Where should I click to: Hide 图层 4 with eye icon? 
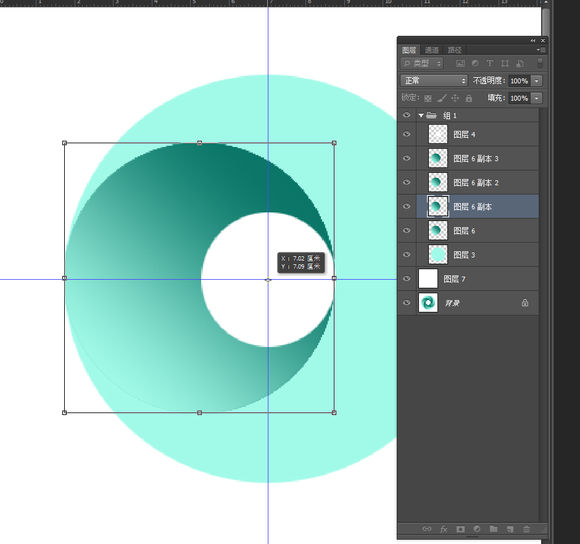coord(407,134)
